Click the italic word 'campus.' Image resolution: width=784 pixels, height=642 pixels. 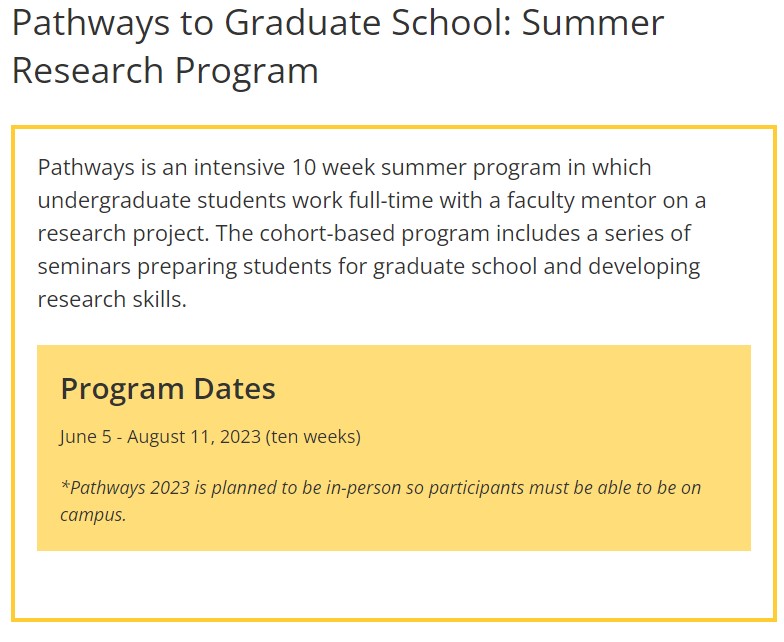94,515
